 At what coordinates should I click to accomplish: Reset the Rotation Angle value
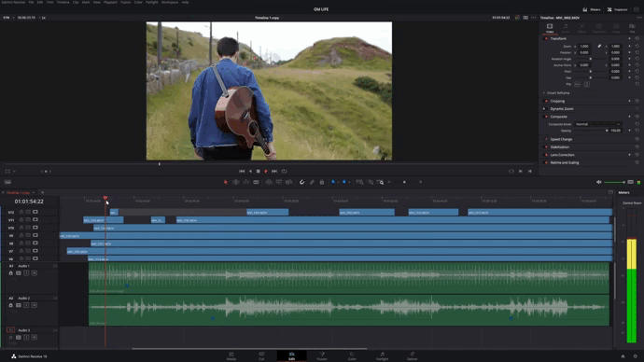coord(637,59)
